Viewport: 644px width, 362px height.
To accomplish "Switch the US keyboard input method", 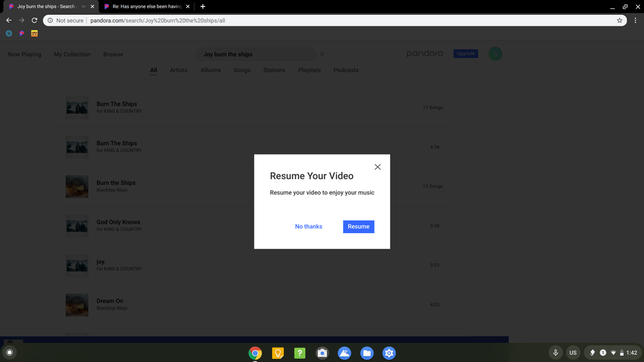I will pyautogui.click(x=573, y=352).
